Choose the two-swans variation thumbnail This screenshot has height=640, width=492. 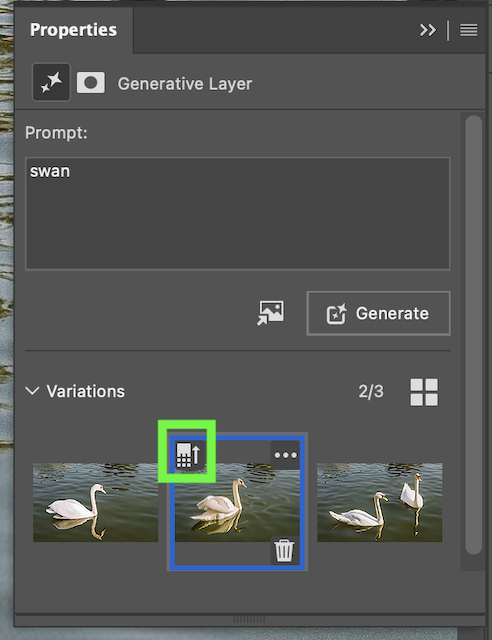pos(380,502)
